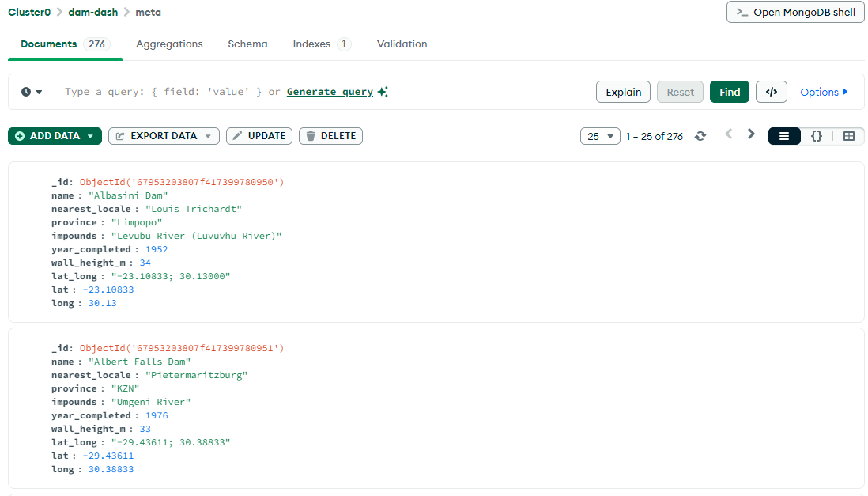
Task: Expand the EXPORT DATA dropdown
Action: pos(164,136)
